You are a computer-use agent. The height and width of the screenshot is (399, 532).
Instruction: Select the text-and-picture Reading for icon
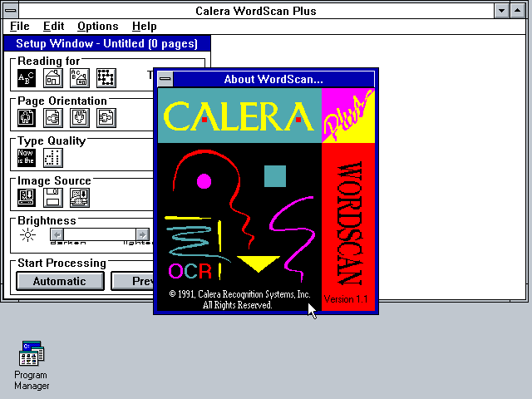point(80,78)
